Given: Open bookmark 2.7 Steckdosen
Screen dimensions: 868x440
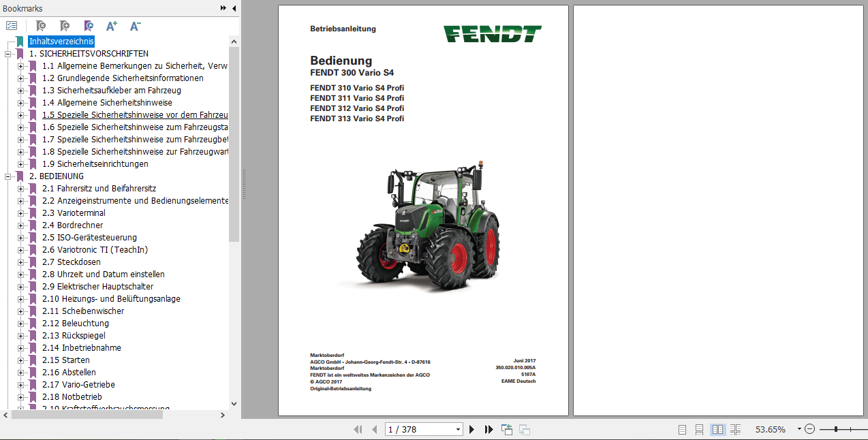Looking at the screenshot, I should [x=71, y=262].
